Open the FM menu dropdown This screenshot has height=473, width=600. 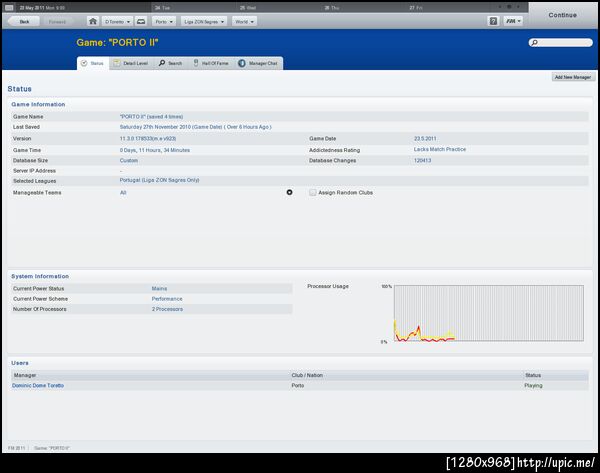coord(513,21)
